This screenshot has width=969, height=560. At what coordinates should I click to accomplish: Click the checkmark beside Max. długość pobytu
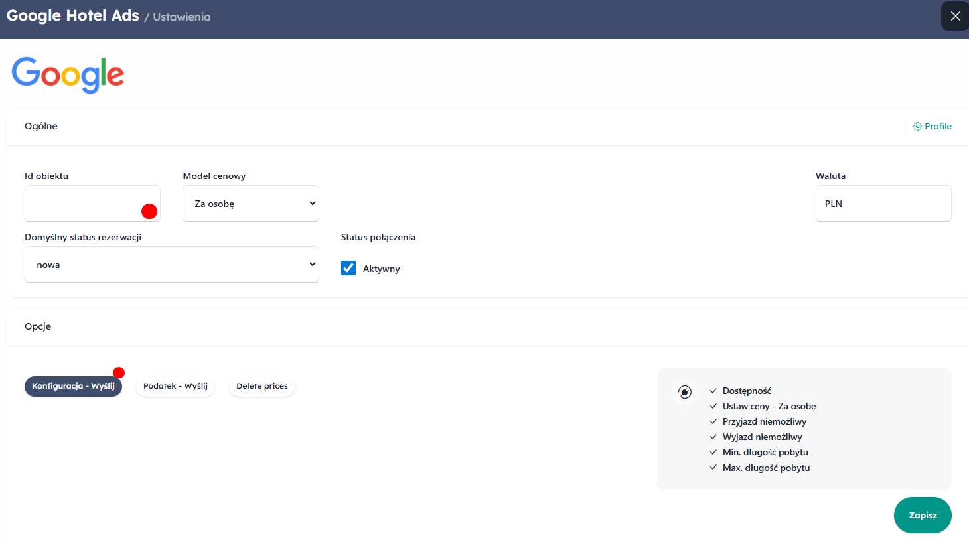click(x=713, y=468)
